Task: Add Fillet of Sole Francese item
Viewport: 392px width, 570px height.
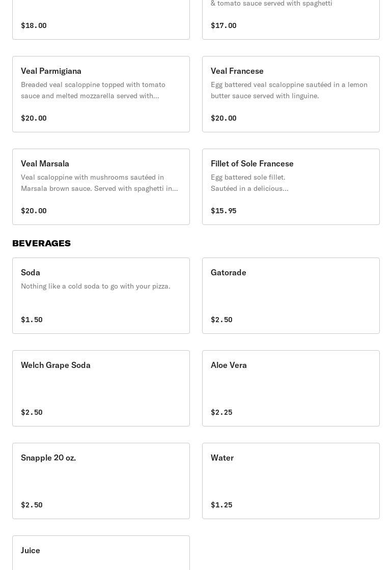Action: 291,187
